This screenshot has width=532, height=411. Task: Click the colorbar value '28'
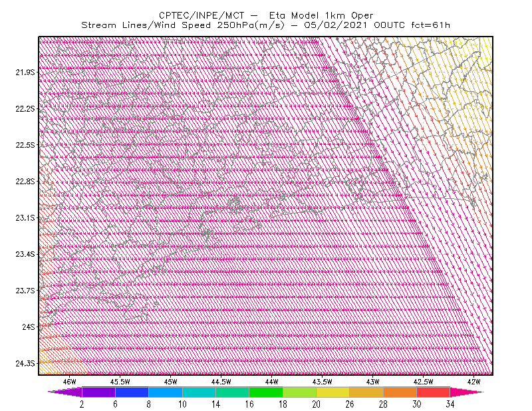pyautogui.click(x=383, y=404)
